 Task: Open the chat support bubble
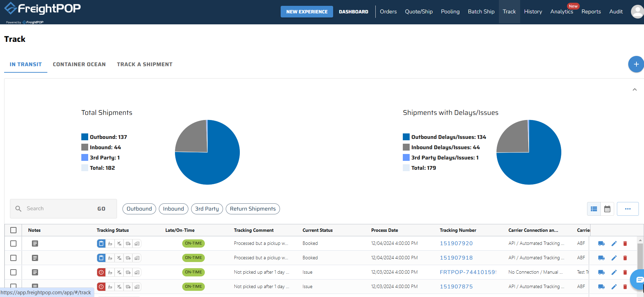pos(639,280)
